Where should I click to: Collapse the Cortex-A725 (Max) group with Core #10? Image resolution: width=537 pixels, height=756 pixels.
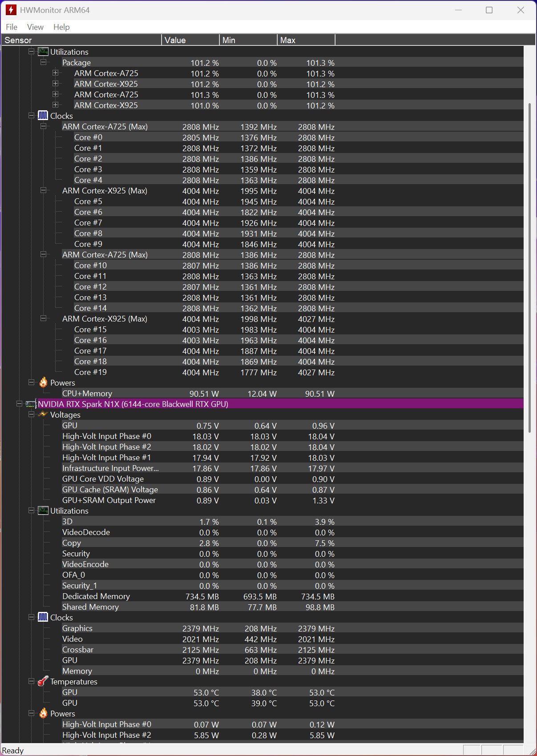tap(43, 254)
